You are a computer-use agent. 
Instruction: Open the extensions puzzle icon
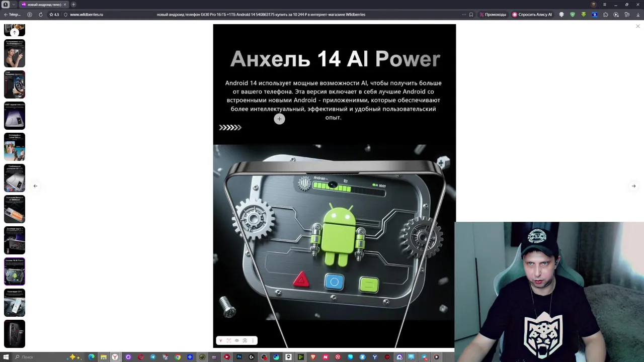(605, 15)
